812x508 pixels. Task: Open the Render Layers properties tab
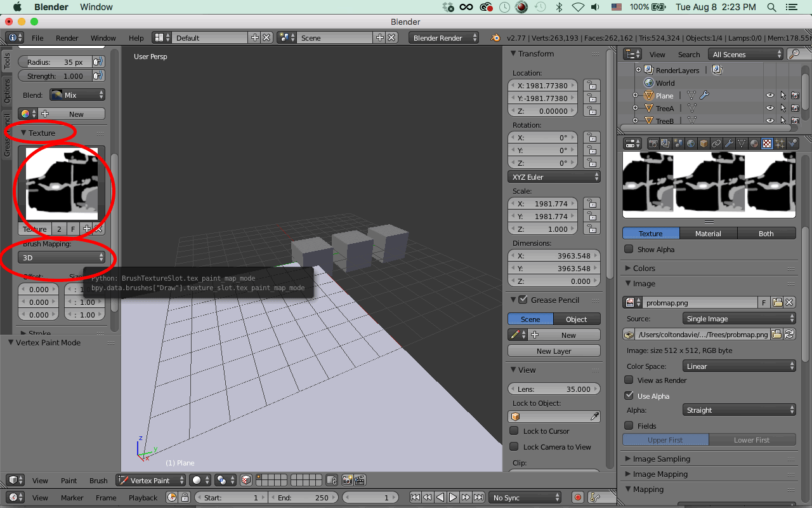click(x=665, y=144)
